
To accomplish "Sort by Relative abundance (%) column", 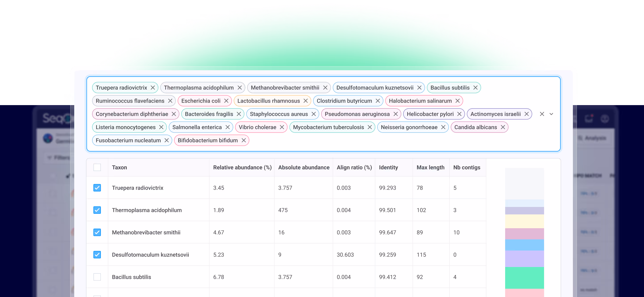I will click(x=242, y=168).
